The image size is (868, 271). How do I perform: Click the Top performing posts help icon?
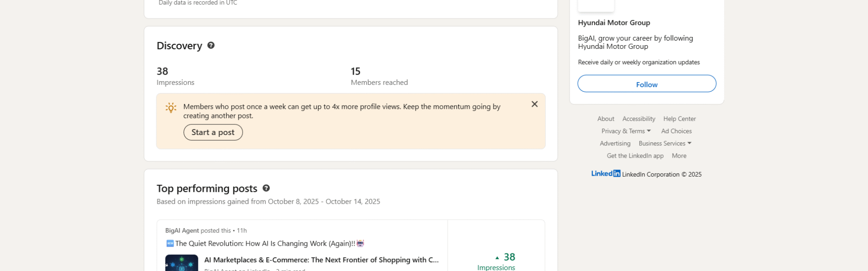click(x=266, y=188)
